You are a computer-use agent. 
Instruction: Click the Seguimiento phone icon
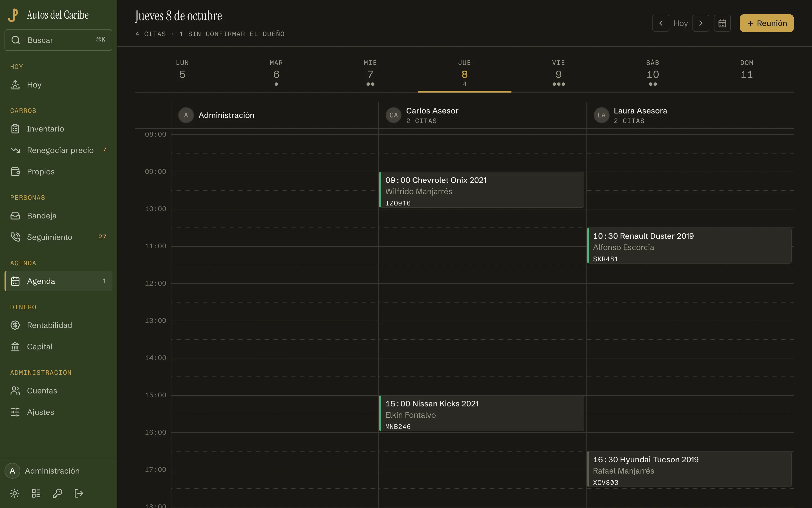[15, 237]
